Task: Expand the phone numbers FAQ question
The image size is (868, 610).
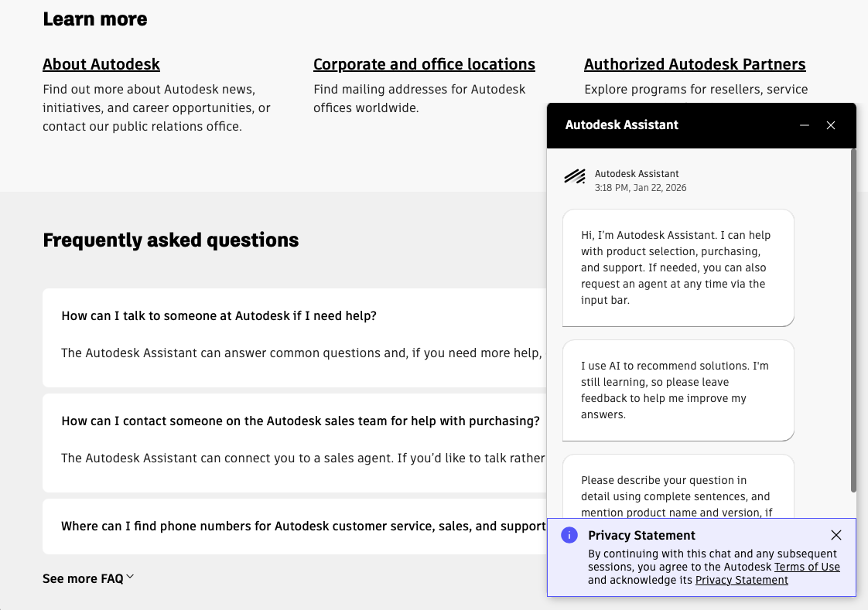Action: coord(303,526)
